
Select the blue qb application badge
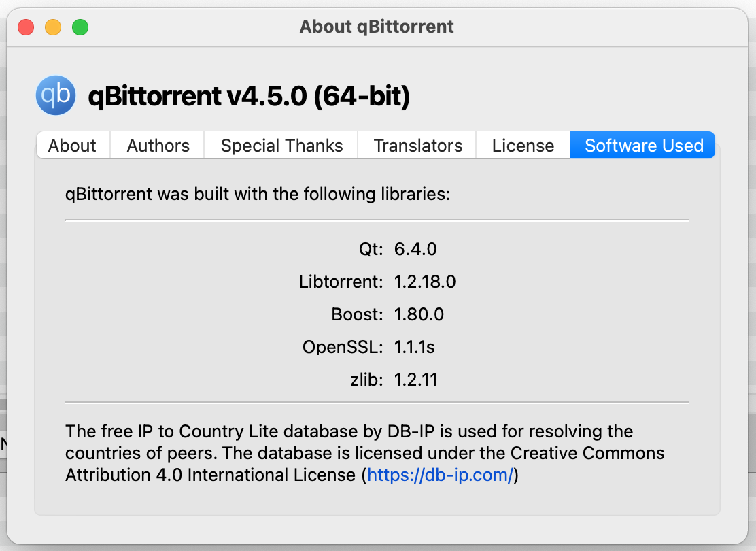pyautogui.click(x=55, y=95)
